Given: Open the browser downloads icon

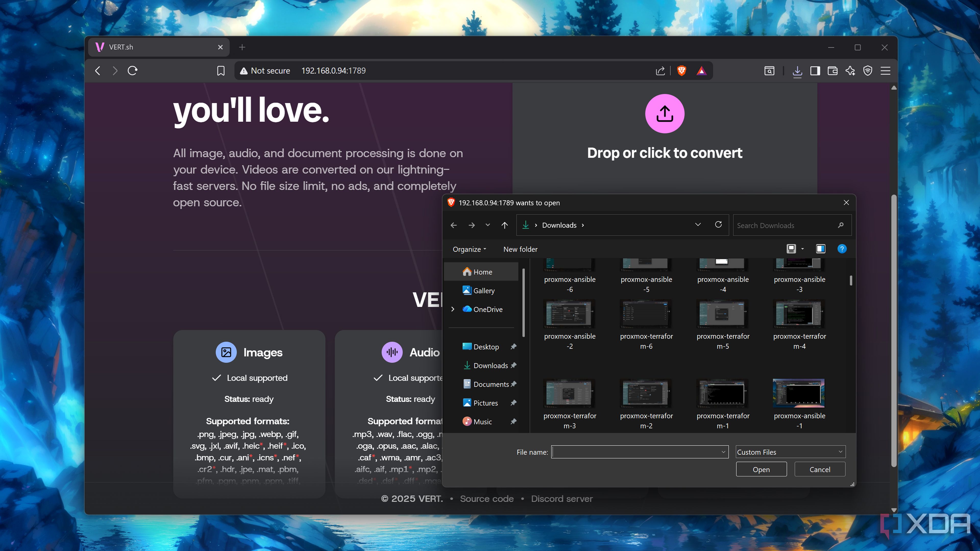Looking at the screenshot, I should pyautogui.click(x=797, y=71).
